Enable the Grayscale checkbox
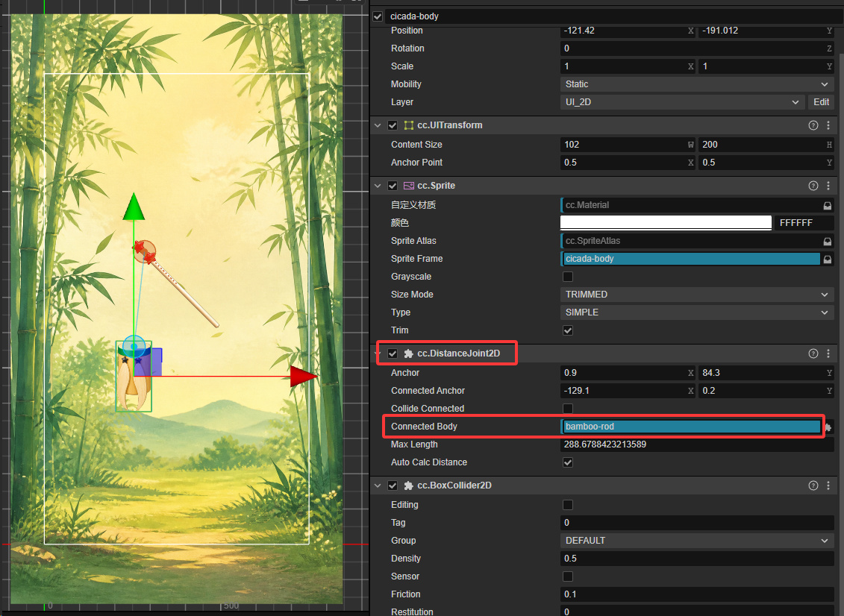 (568, 277)
